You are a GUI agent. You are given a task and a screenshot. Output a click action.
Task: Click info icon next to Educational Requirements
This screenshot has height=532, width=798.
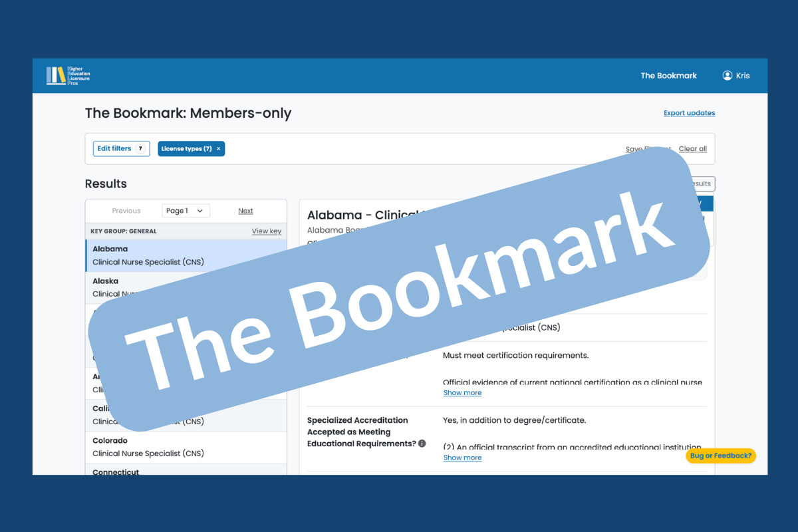tap(422, 444)
